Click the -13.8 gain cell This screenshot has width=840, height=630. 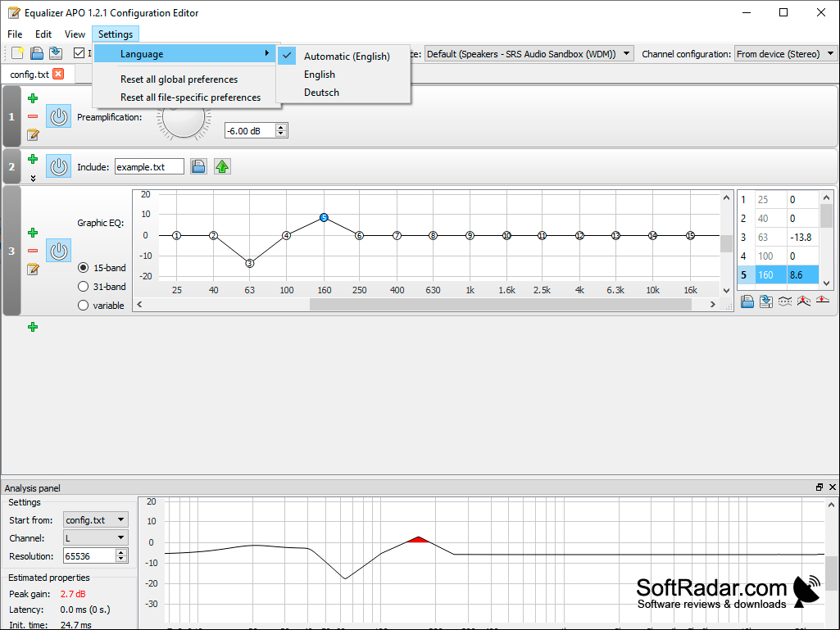click(802, 237)
